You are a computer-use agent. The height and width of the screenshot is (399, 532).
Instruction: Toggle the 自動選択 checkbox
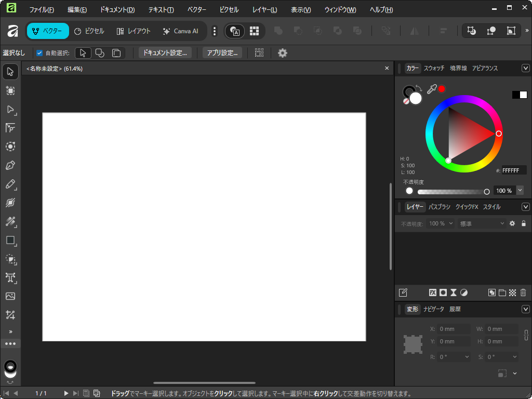click(39, 53)
